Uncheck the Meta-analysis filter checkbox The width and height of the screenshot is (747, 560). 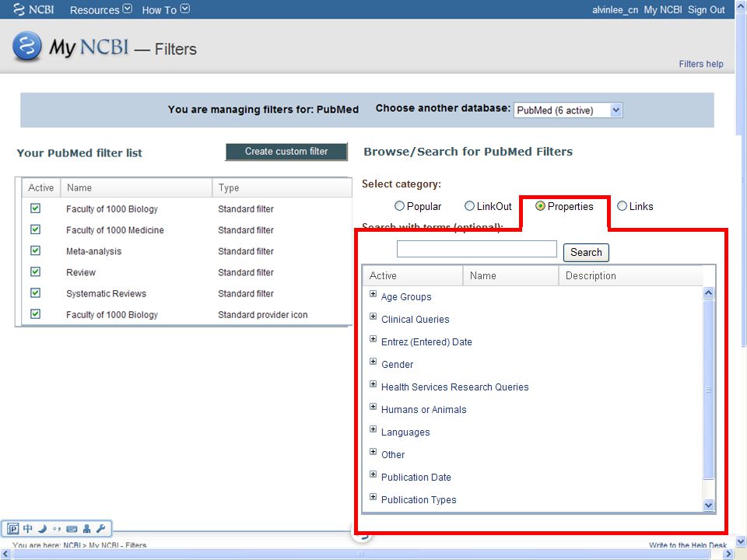[x=35, y=250]
